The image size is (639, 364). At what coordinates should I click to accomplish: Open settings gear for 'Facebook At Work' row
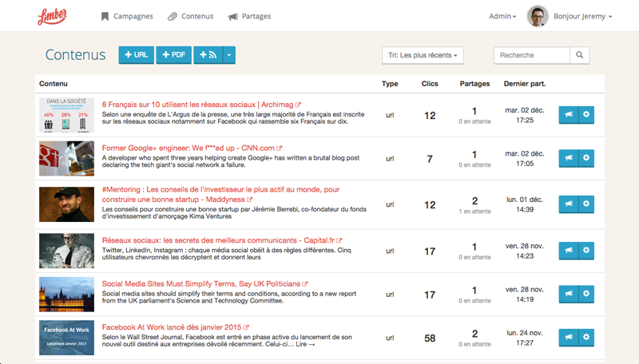586,338
